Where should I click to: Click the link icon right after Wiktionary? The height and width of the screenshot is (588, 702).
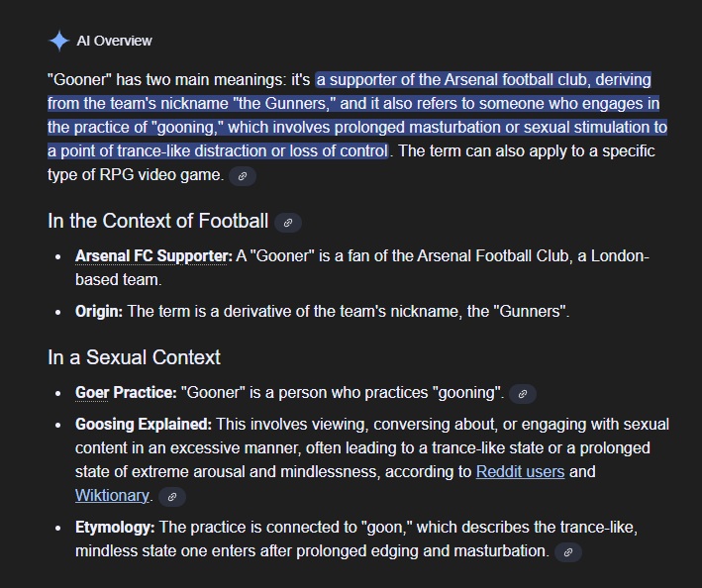click(172, 496)
